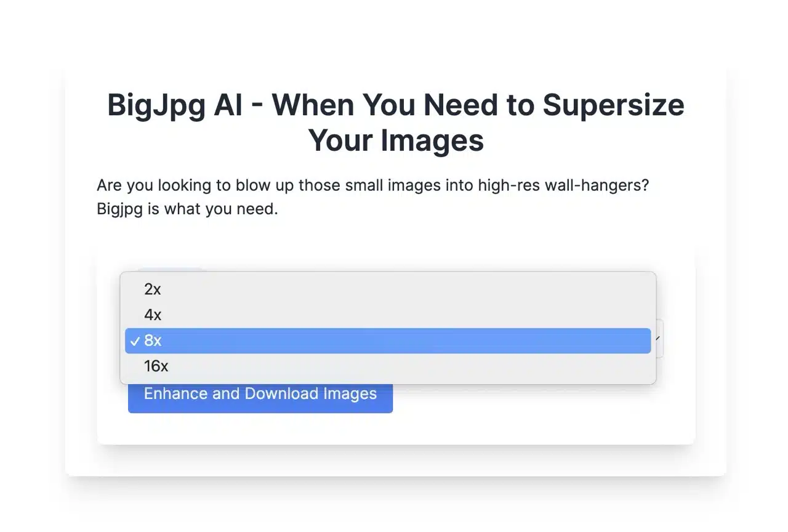
Task: Pick the highlighted 8x option
Action: pyautogui.click(x=153, y=341)
